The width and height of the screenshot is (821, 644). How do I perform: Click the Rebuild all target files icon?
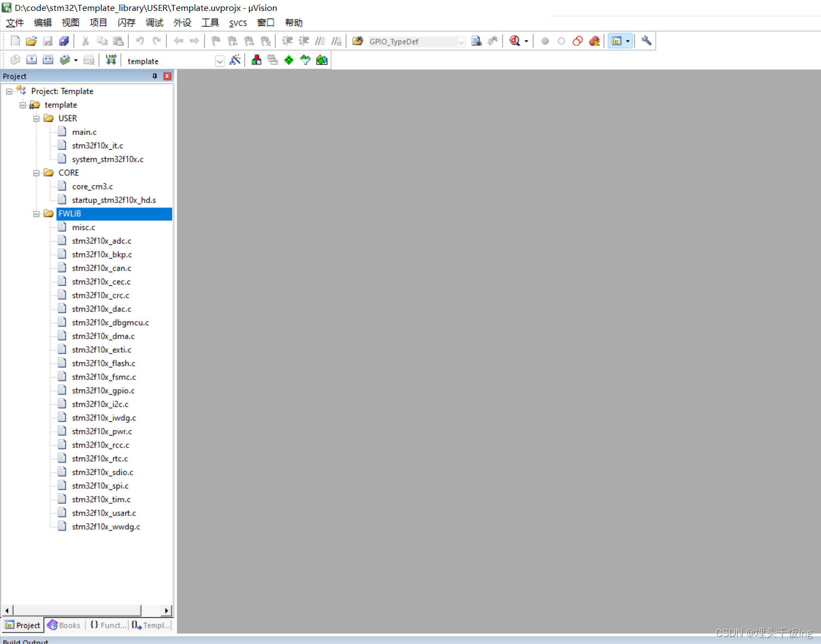(48, 60)
